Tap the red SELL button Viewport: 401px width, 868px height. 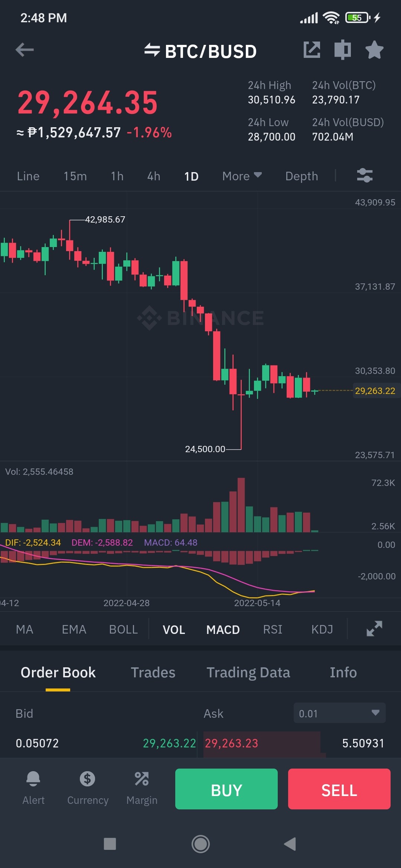tap(339, 789)
